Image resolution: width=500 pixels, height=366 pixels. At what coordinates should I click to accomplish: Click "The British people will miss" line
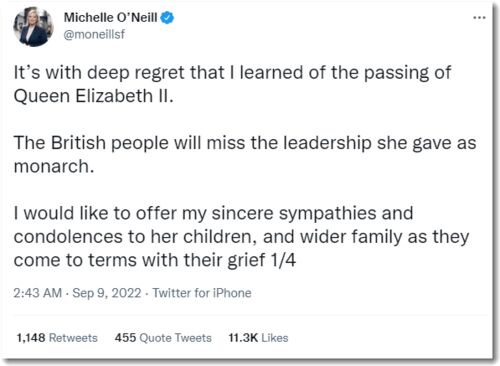[245, 143]
